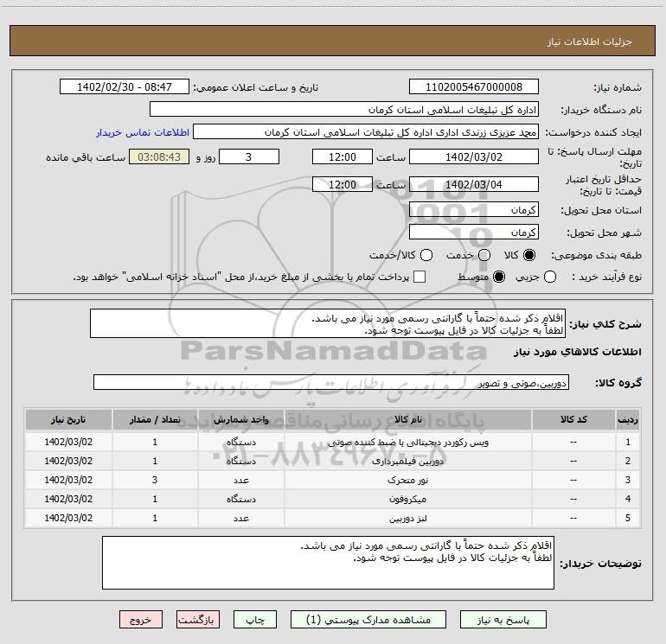Click unit عدد in لنز دوربین row

coord(240,519)
